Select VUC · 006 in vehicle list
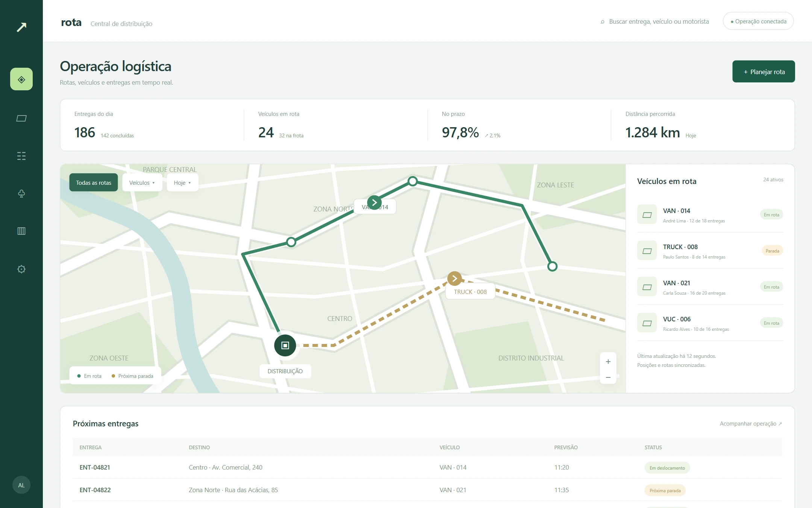This screenshot has width=812, height=508. click(x=710, y=323)
